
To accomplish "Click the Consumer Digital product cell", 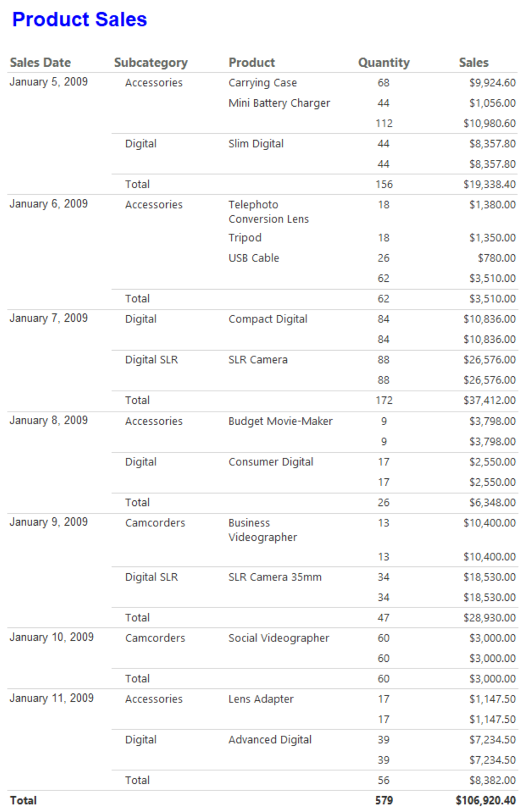I will [271, 462].
